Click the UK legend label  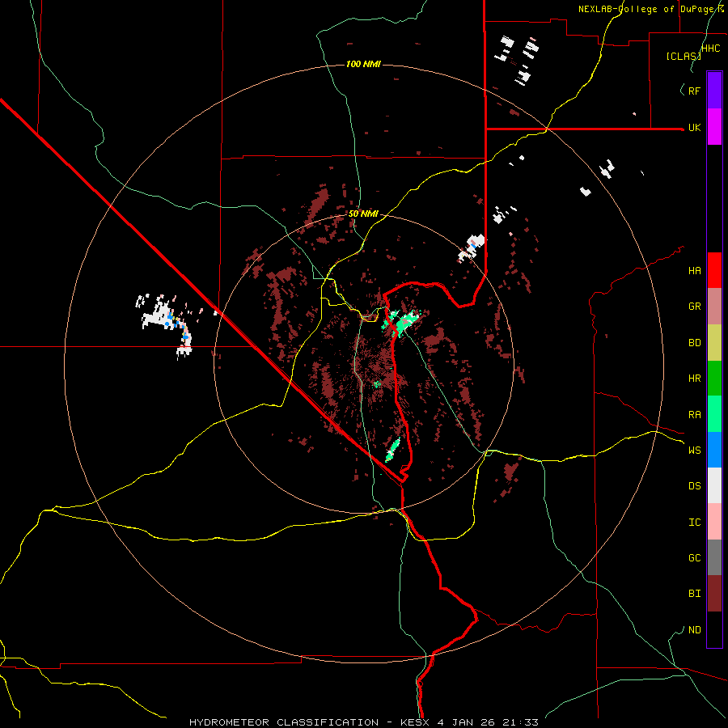tap(694, 128)
